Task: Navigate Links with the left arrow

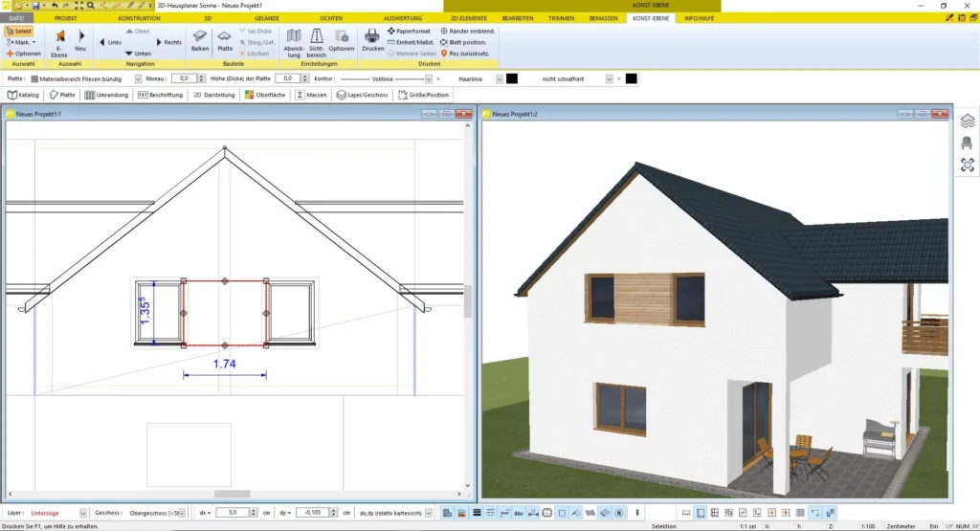Action: pos(109,42)
